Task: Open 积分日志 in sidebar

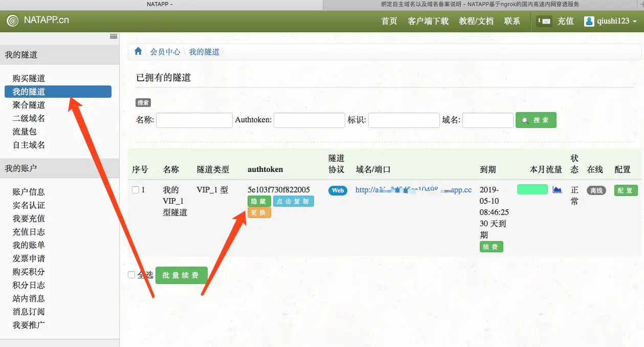Action: coord(29,285)
